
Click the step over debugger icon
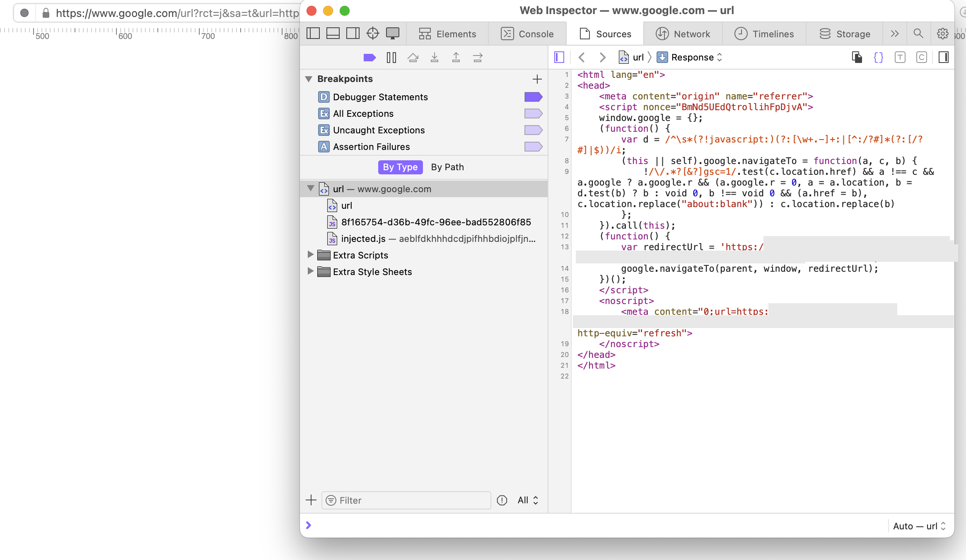coord(413,58)
